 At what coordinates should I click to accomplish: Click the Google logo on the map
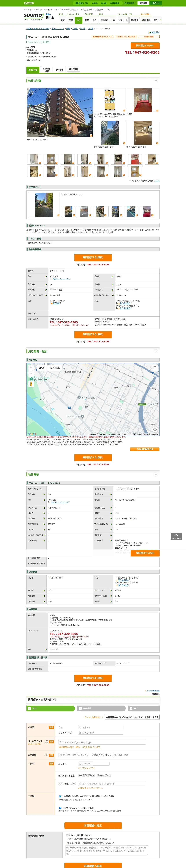pos(32,434)
